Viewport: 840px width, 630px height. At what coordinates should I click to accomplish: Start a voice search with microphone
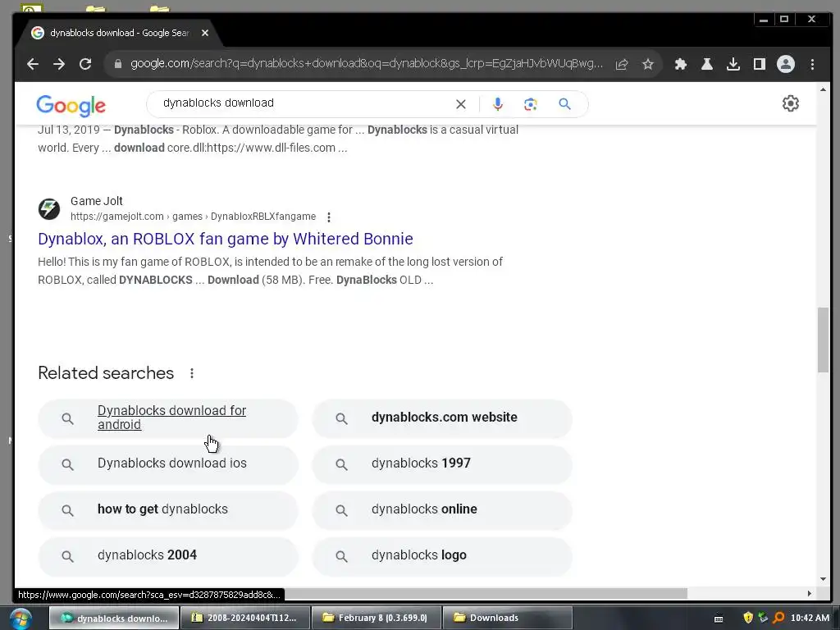(x=498, y=104)
